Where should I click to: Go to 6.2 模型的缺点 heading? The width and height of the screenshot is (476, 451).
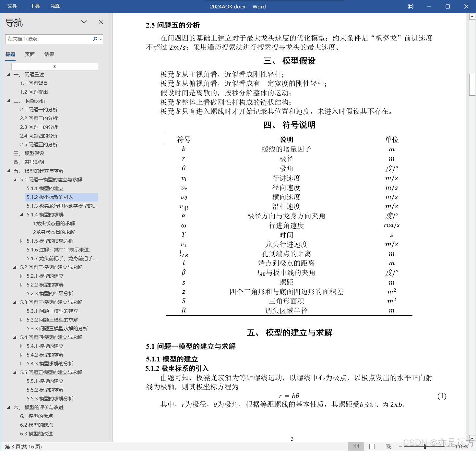click(36, 425)
